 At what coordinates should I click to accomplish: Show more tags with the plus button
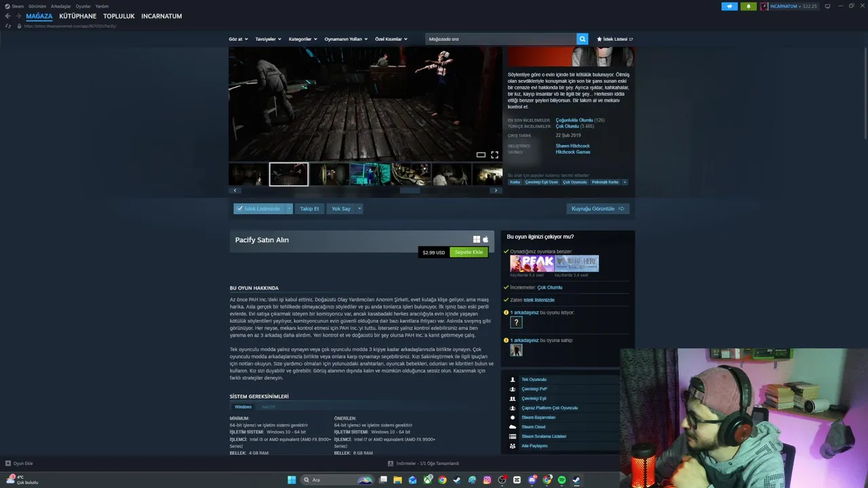pos(625,182)
